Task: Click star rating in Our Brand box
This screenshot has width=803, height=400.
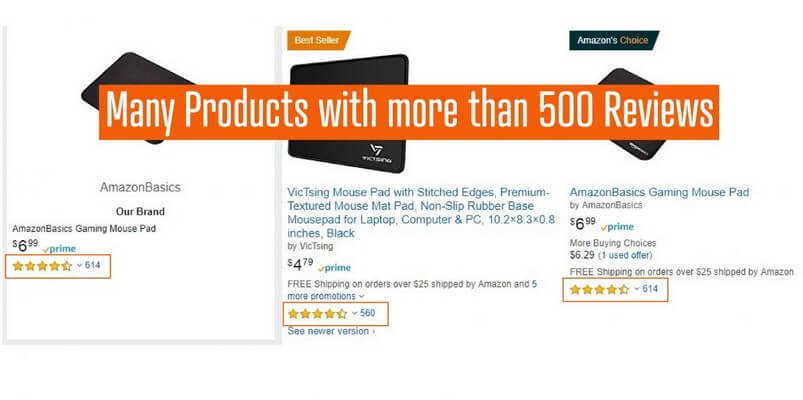Action: (42, 266)
